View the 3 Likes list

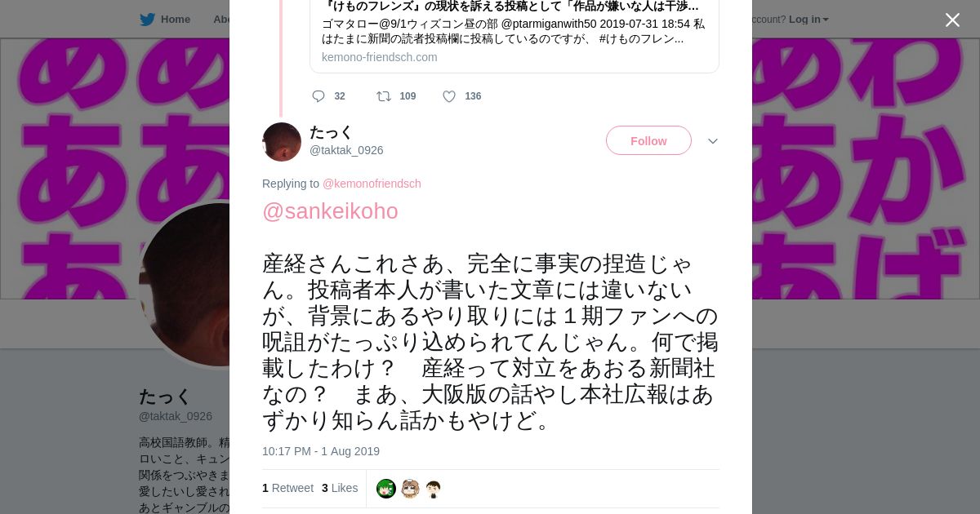[340, 488]
